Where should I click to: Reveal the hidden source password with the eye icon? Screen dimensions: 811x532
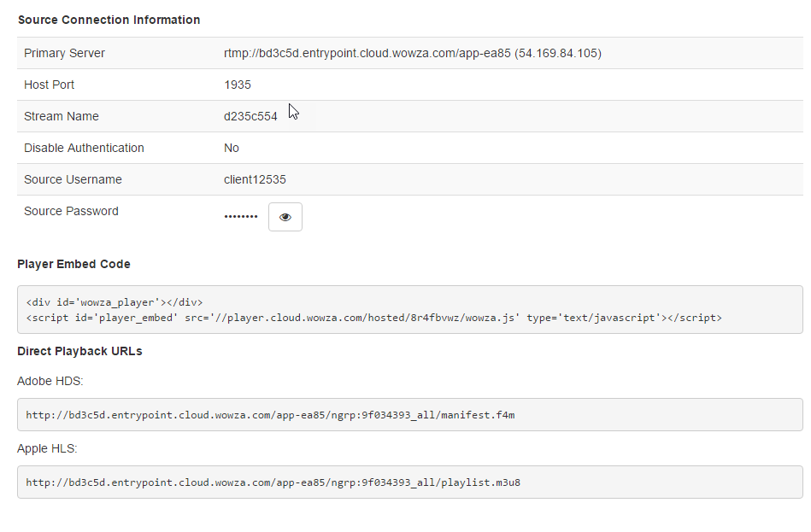[x=285, y=217]
